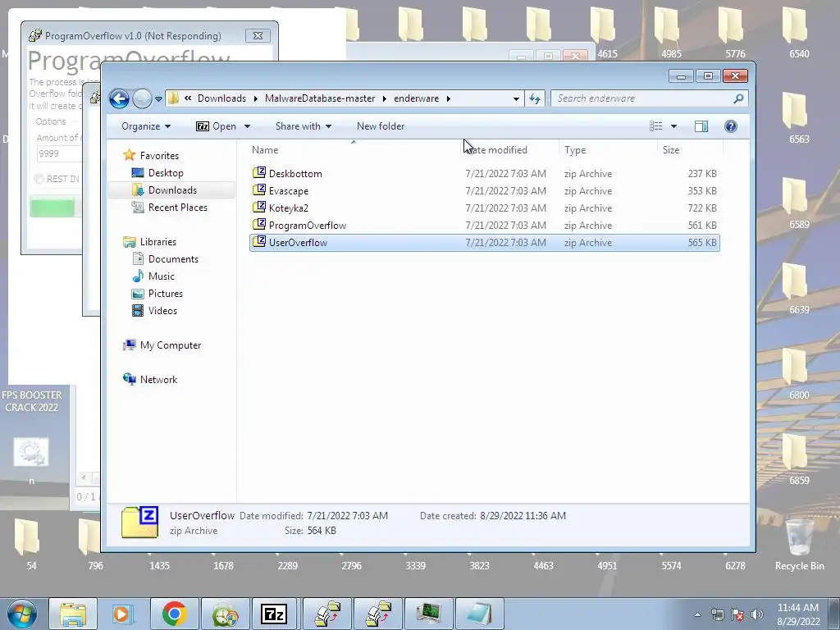The height and width of the screenshot is (630, 840).
Task: Open the Share with menu
Action: pos(304,126)
